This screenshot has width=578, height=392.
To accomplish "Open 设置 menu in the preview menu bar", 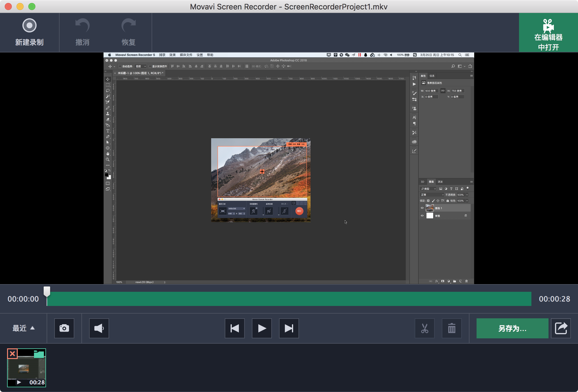I will pos(200,55).
